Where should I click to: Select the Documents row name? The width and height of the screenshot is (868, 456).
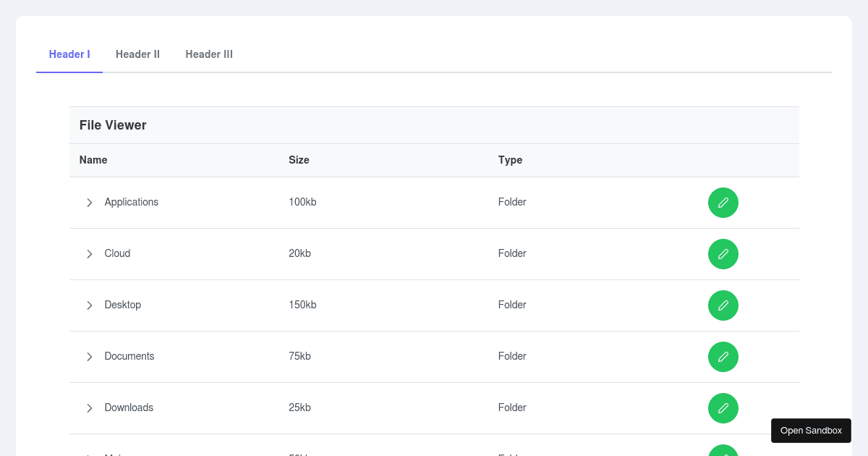[129, 356]
